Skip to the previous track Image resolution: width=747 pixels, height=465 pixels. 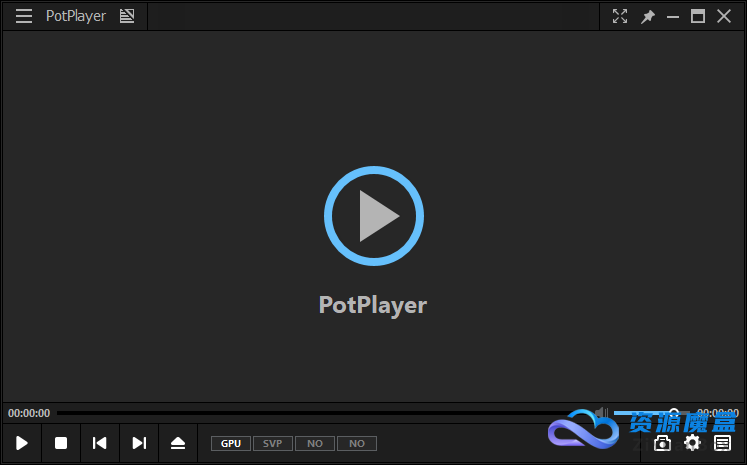[x=100, y=443]
